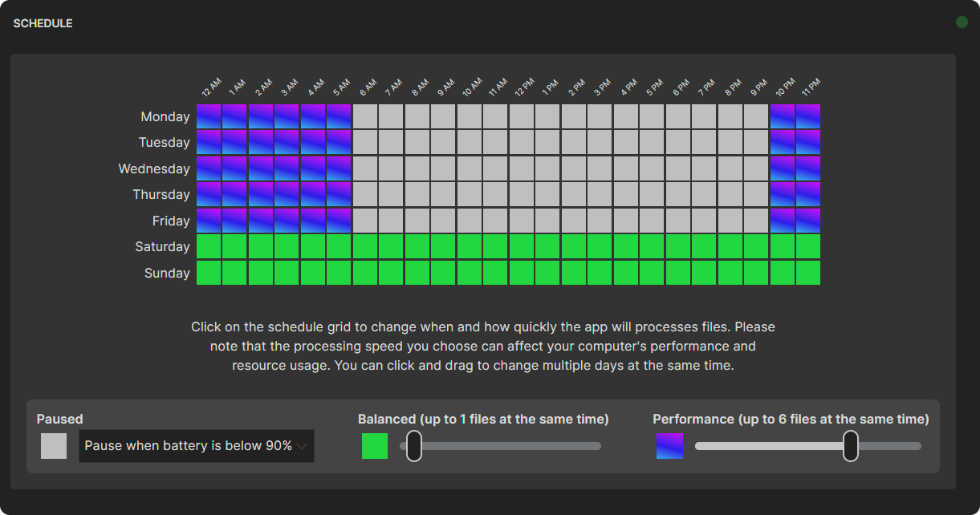Toggle Thursday's 9 AM schedule cell
The width and height of the screenshot is (980, 515).
[442, 194]
